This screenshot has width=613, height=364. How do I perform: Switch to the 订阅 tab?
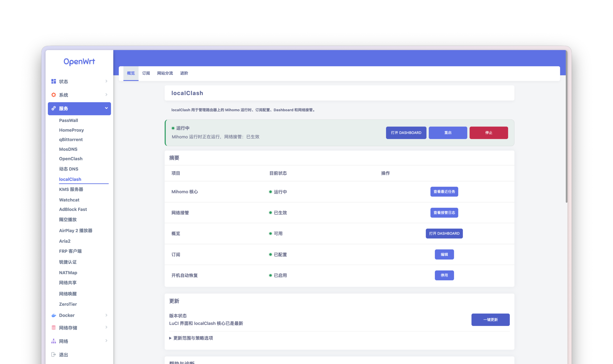[x=146, y=73]
